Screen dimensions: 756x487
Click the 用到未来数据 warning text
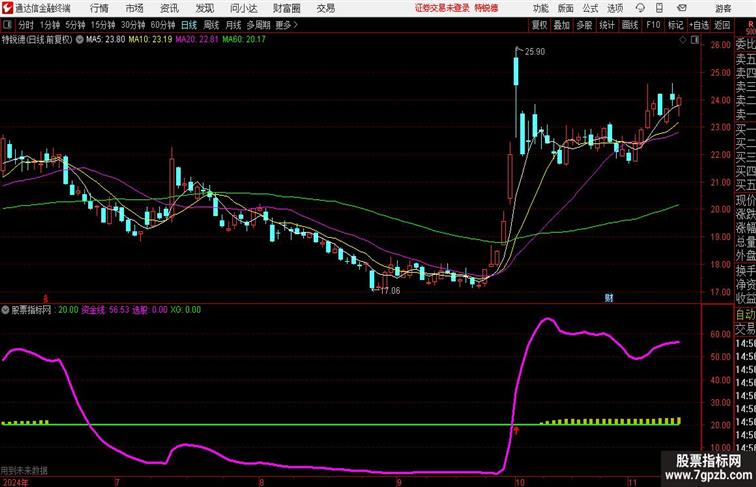[24, 470]
